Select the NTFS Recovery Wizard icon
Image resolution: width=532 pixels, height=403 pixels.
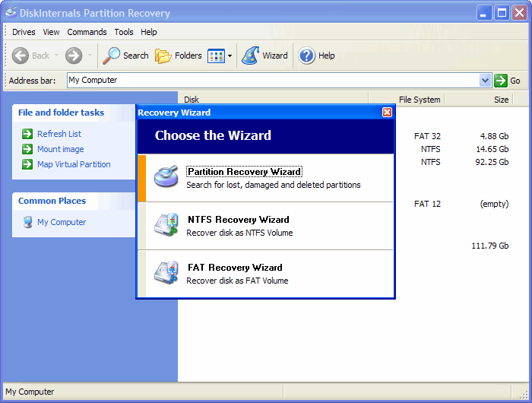(x=166, y=225)
